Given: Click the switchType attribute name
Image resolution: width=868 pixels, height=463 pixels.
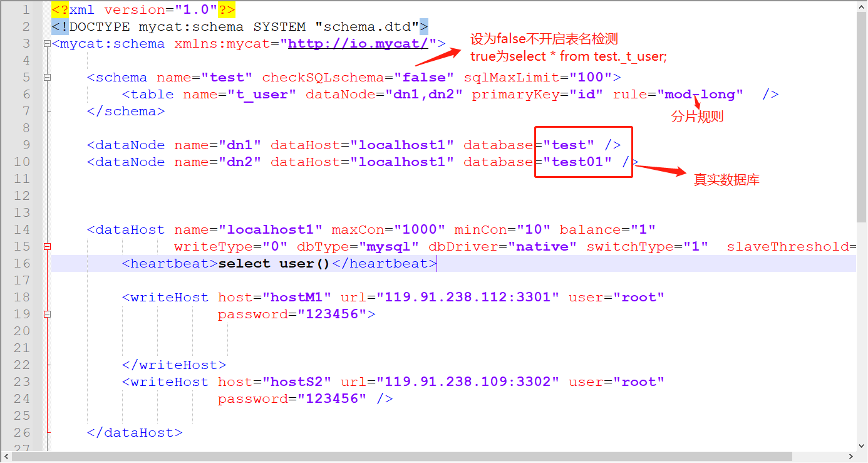Looking at the screenshot, I should pyautogui.click(x=629, y=247).
